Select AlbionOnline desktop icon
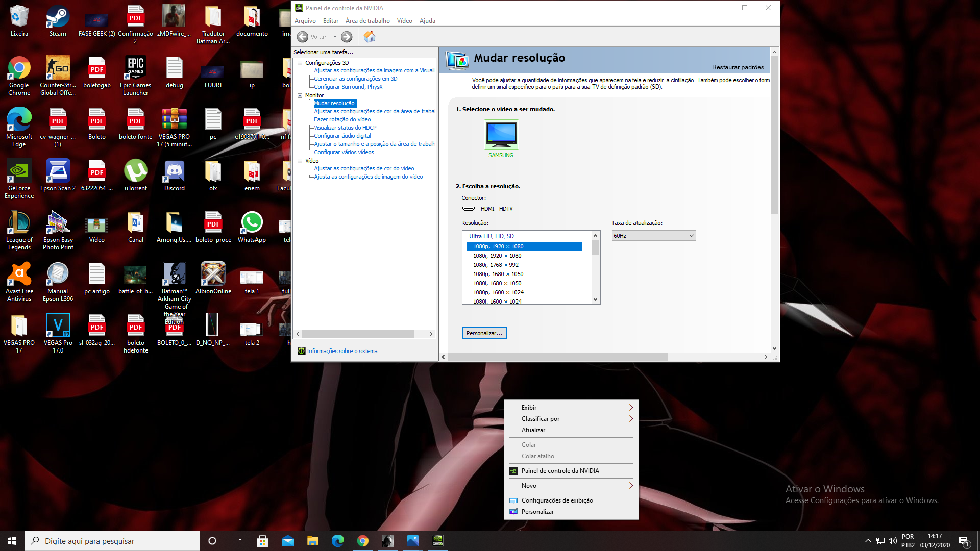This screenshot has height=551, width=980. click(213, 278)
